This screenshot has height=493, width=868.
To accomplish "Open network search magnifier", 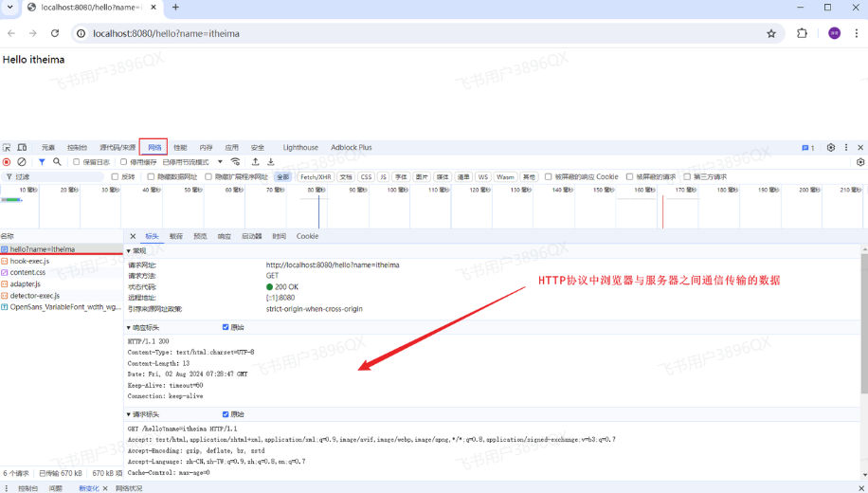I will tap(57, 162).
